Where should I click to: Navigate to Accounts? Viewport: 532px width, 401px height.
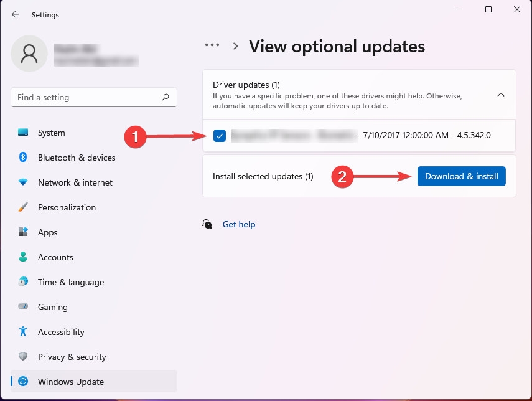(93, 257)
